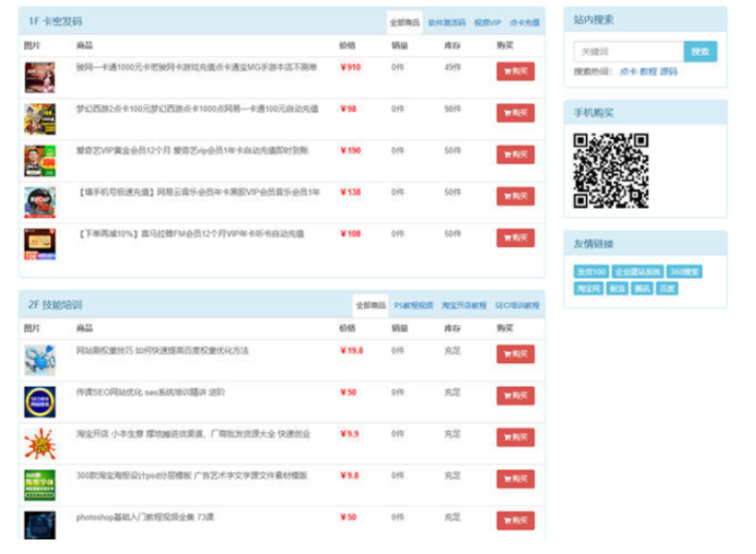Click 购买 for the photoshop基础入门 course
The width and height of the screenshot is (756, 554).
(514, 518)
